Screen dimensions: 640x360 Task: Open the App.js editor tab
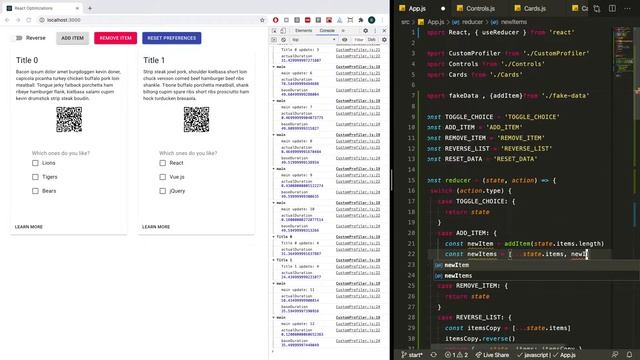tap(422, 8)
